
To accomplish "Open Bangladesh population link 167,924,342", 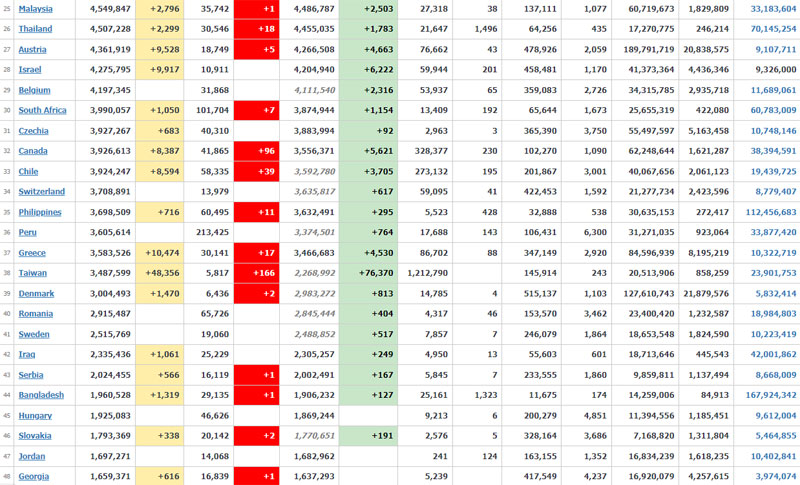I will click(771, 395).
